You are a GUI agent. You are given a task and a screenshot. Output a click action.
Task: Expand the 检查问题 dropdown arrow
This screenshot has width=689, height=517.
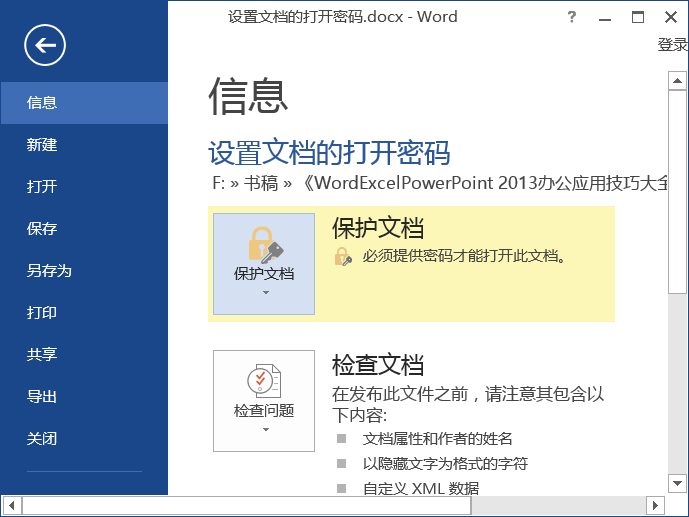(x=265, y=430)
